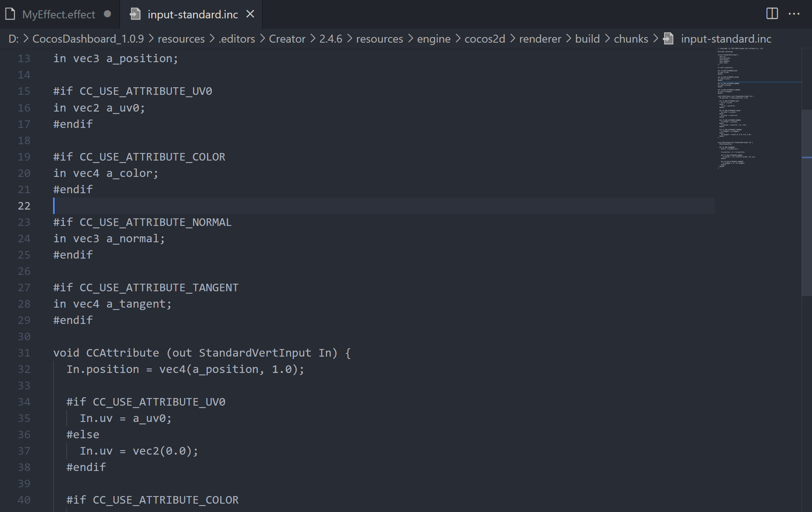Close the input-standard.inc tab
The height and width of the screenshot is (512, 812).
(x=250, y=14)
